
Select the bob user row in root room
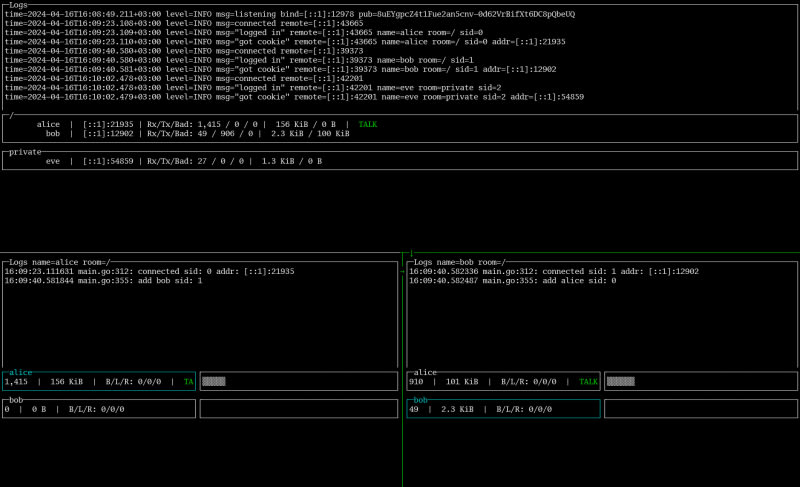(x=190, y=133)
